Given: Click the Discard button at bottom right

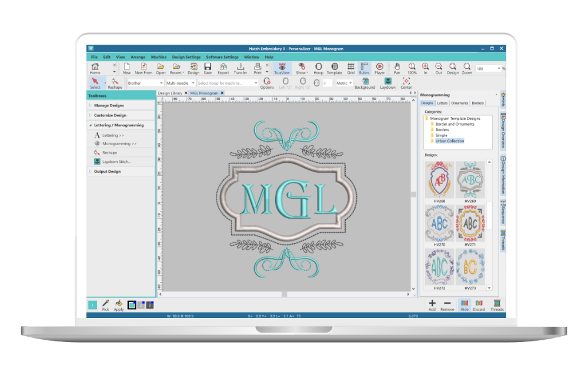Looking at the screenshot, I should point(479,304).
